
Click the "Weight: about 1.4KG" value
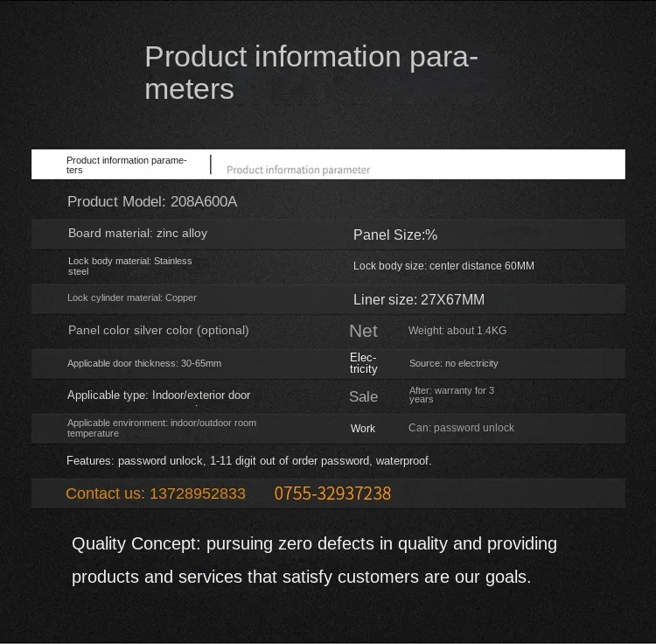457,331
